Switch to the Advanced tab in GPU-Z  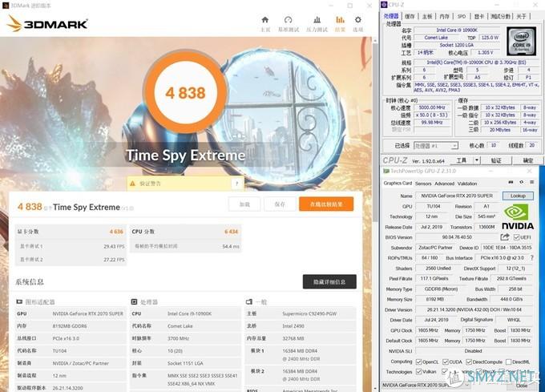point(445,184)
